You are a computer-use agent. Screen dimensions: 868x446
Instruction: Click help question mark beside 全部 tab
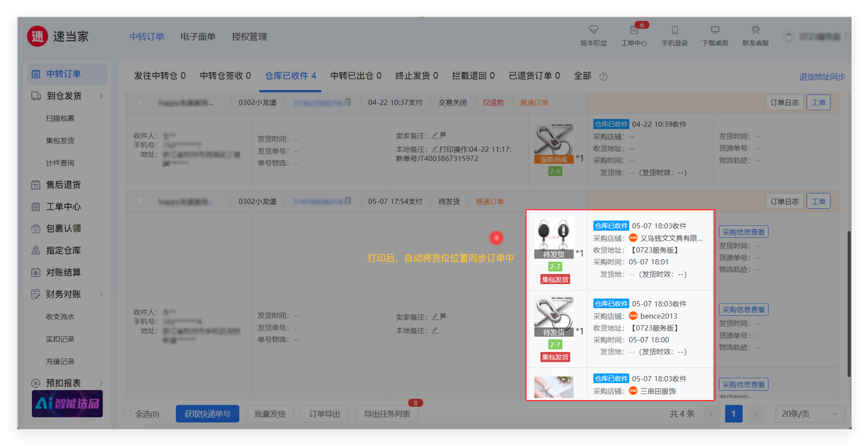604,77
